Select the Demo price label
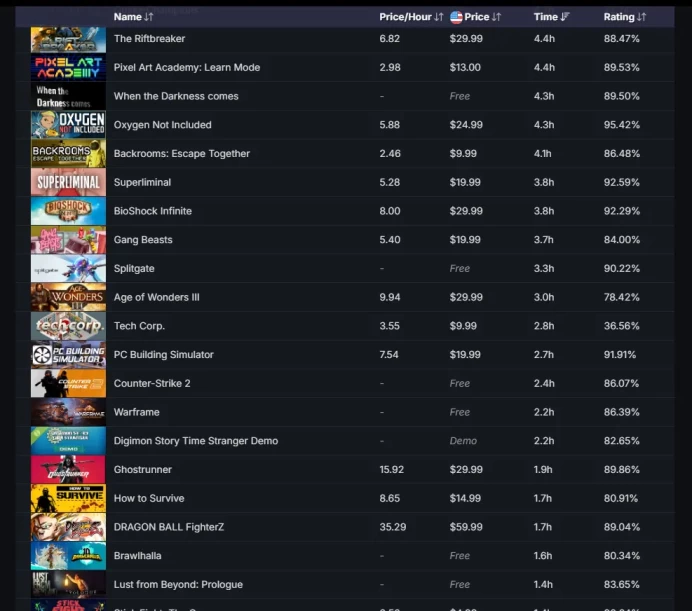This screenshot has width=692, height=611. (463, 441)
